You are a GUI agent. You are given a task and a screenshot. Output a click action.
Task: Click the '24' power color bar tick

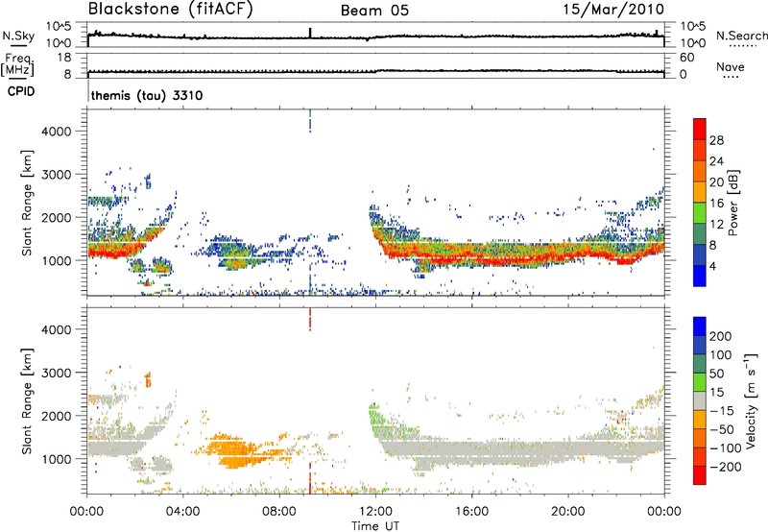pyautogui.click(x=716, y=161)
